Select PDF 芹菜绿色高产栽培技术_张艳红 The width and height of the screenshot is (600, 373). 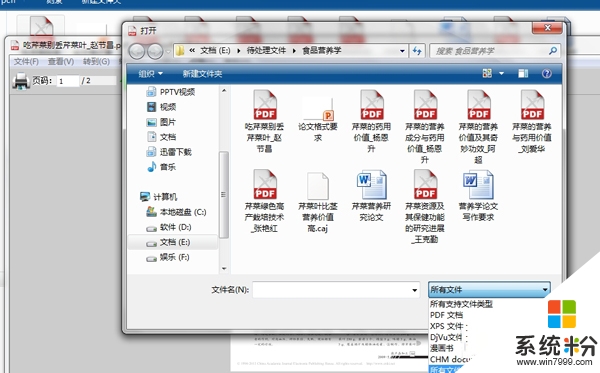[x=264, y=201]
